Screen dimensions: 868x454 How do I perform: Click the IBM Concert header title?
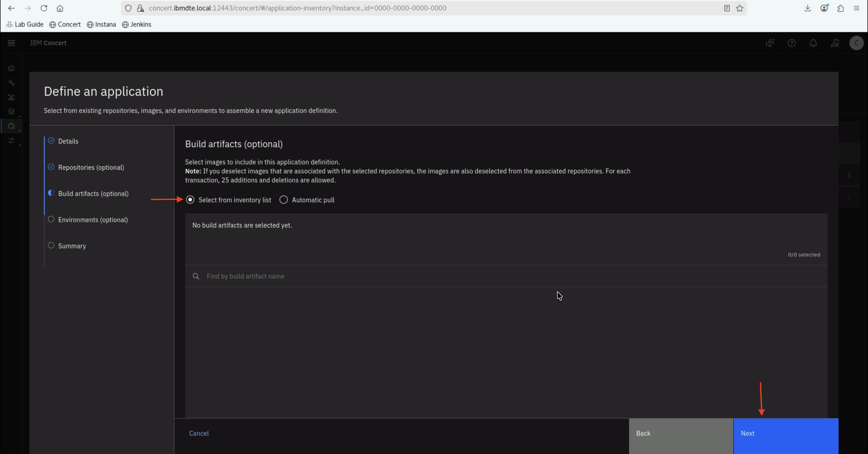(48, 43)
